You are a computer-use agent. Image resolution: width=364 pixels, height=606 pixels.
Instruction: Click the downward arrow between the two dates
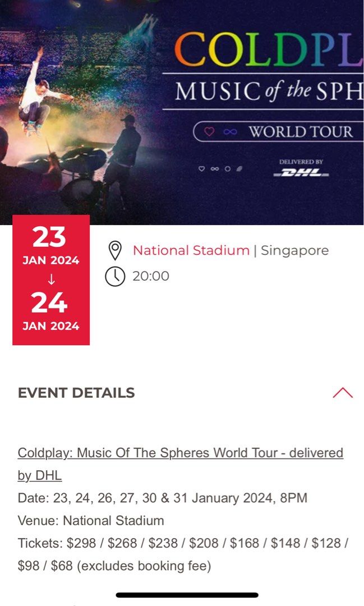(x=50, y=279)
